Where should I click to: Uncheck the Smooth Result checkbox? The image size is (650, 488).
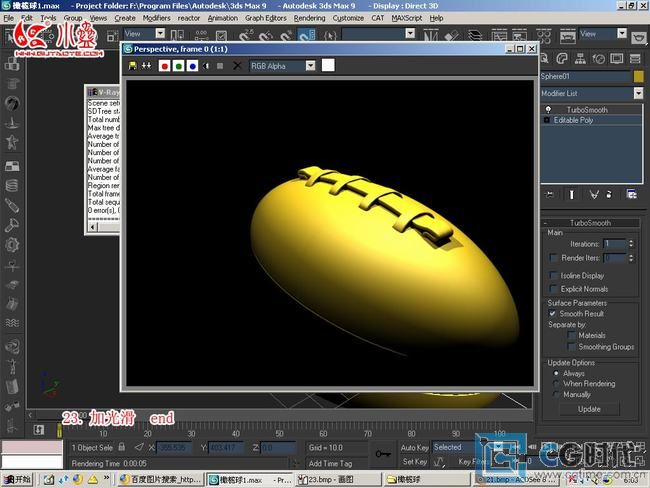(553, 313)
